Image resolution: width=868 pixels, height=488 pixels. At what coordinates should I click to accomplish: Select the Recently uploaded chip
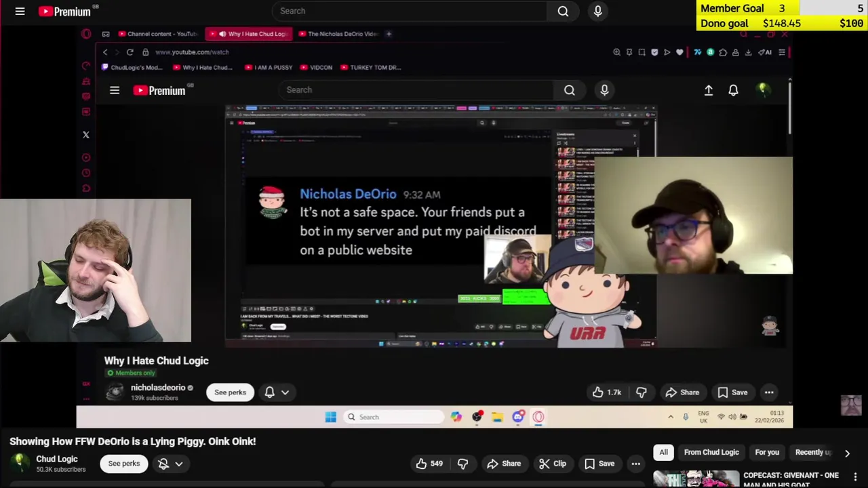coord(813,452)
